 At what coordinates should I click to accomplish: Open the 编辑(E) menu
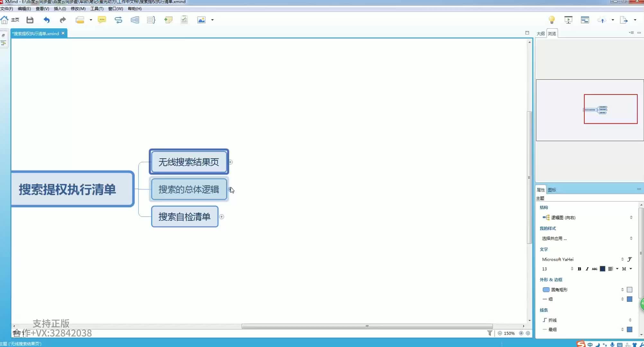click(24, 9)
